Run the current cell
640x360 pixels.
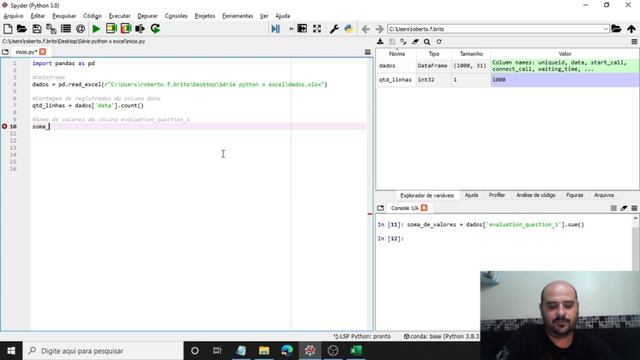[x=111, y=29]
